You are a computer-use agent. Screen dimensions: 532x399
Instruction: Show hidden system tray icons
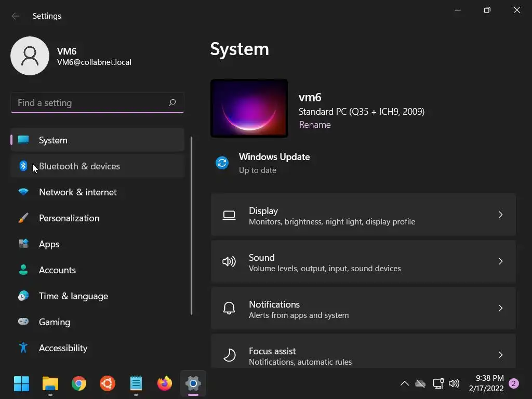click(404, 384)
